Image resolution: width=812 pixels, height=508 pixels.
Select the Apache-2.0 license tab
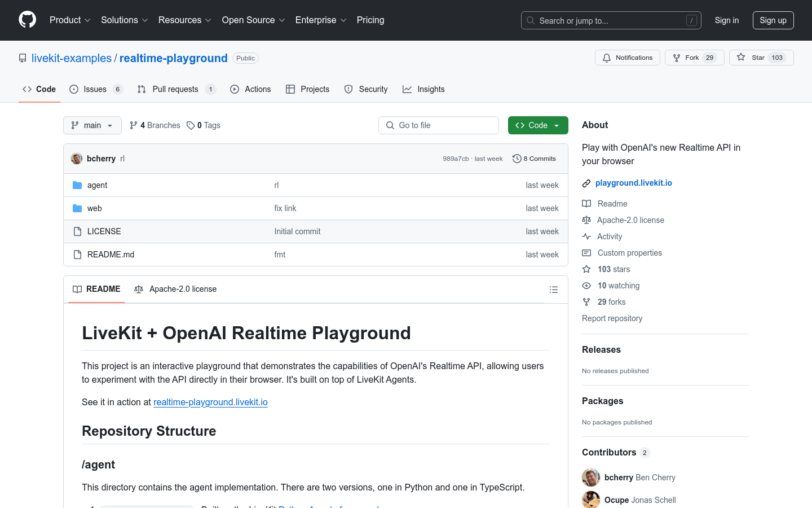click(175, 289)
